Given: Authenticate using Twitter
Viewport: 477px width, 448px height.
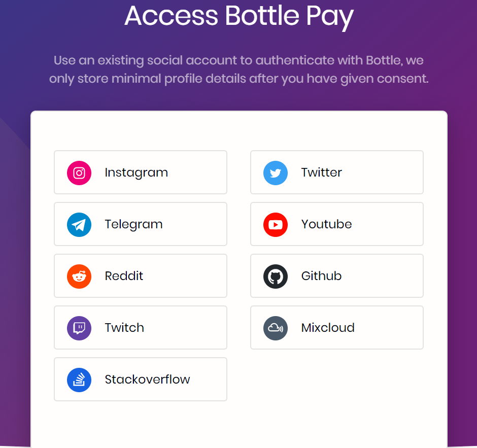Looking at the screenshot, I should coord(336,173).
